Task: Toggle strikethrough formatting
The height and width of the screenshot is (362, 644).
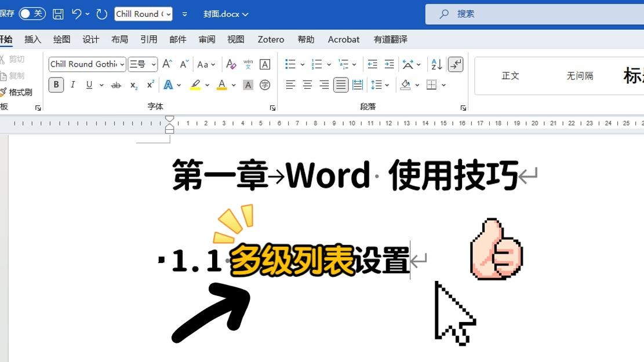Action: pyautogui.click(x=117, y=85)
